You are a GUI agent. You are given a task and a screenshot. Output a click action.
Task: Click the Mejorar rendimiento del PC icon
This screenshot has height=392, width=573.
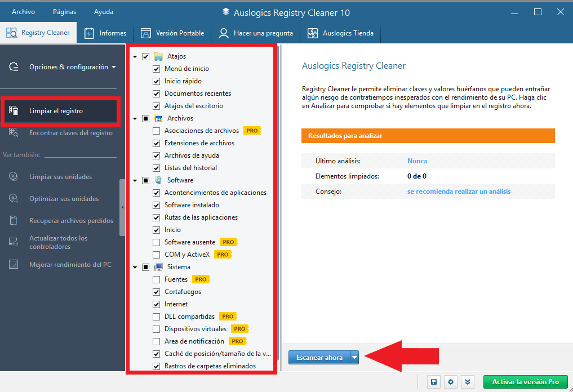[14, 264]
